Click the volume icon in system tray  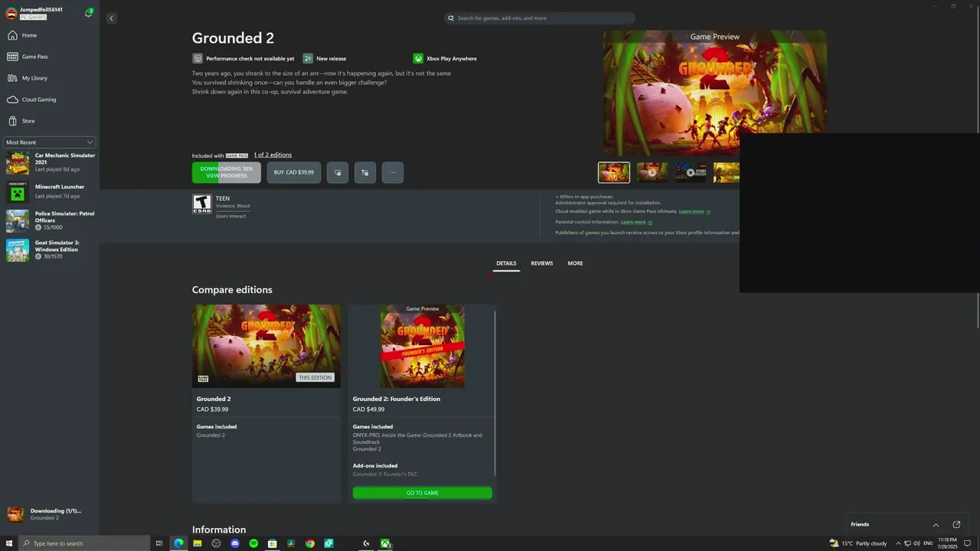click(x=916, y=543)
